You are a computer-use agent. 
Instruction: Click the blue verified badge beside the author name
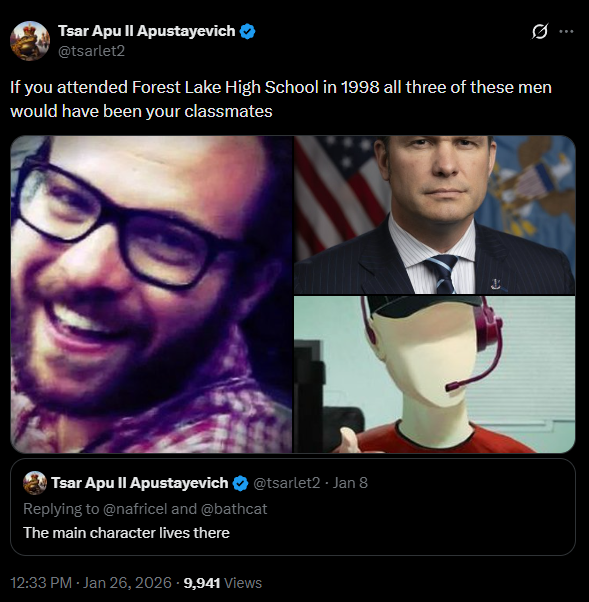(248, 31)
